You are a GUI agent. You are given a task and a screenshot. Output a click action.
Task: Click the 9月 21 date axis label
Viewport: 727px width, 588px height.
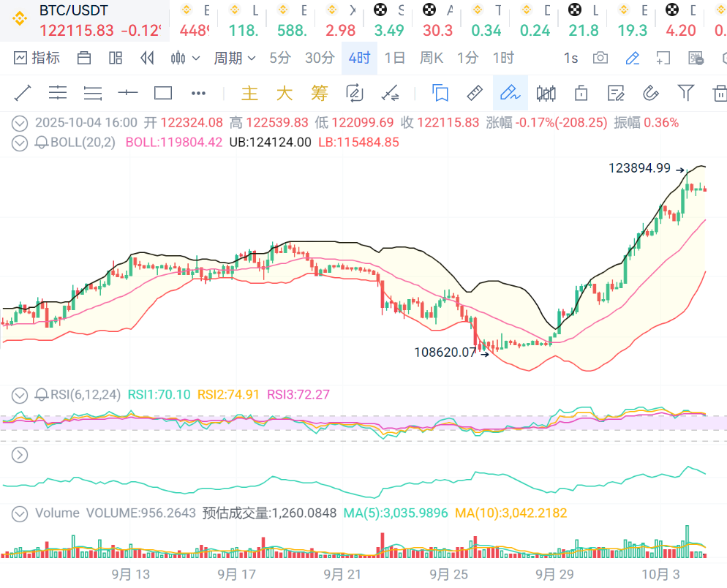(x=342, y=573)
